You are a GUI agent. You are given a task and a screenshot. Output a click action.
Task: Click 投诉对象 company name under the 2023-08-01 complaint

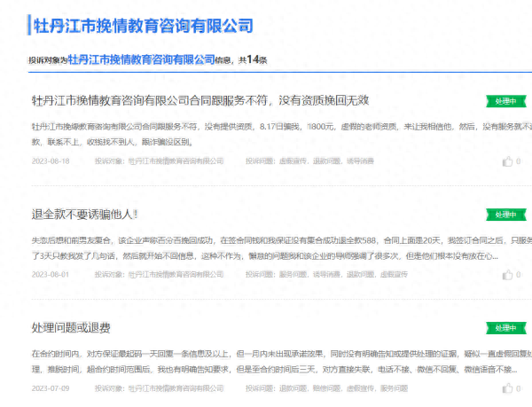(176, 274)
